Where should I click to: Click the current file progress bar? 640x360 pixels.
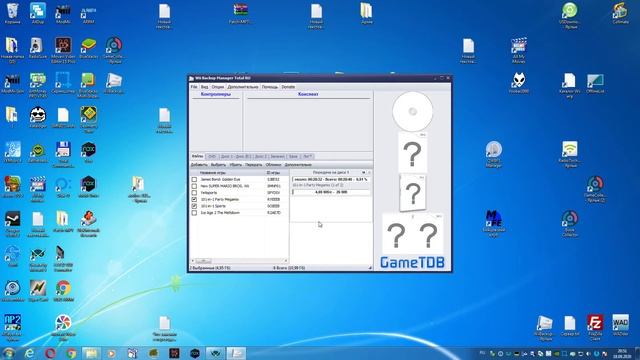(331, 192)
